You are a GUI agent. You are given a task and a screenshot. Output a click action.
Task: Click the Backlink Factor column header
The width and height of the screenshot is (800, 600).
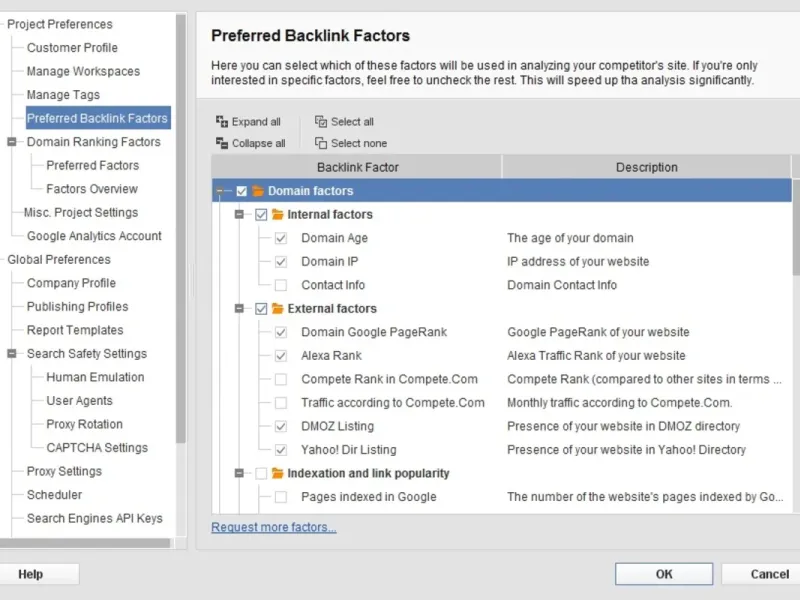[x=357, y=167]
